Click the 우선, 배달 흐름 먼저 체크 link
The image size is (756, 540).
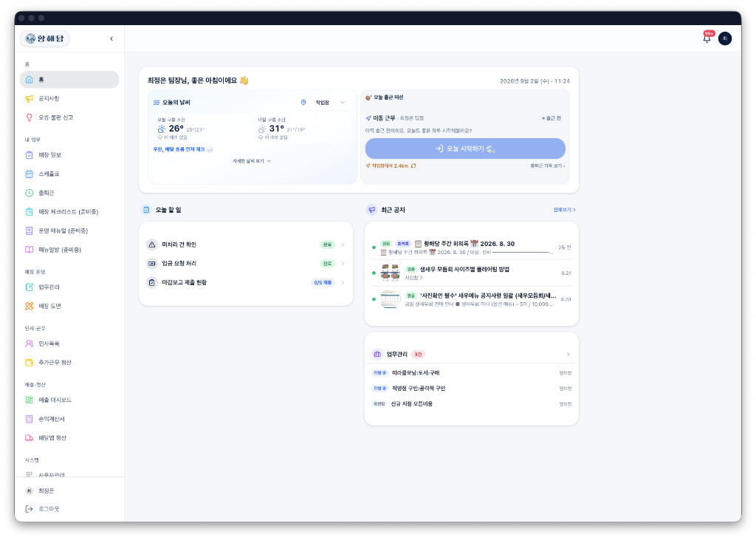point(183,150)
